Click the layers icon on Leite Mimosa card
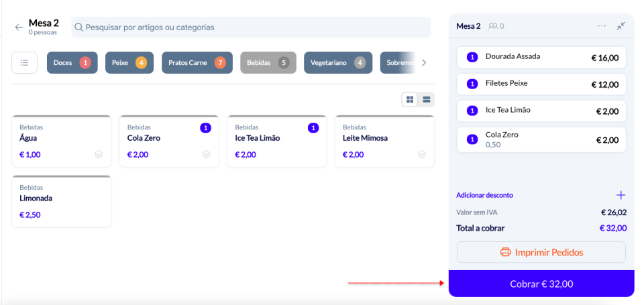 tap(421, 154)
